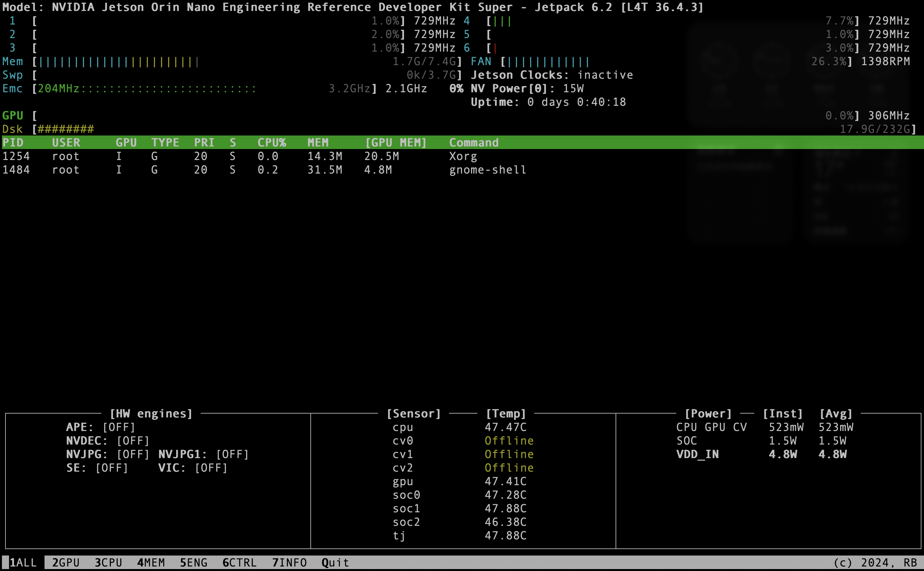Click the [GPU MEM] column header
924x571 pixels.
396,143
